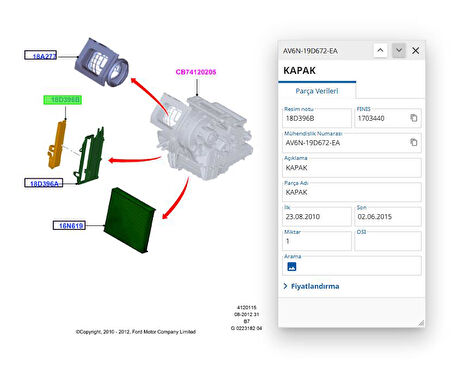Viewport: 452px width, 367px height.
Task: Click the Son date field 02.06.2015
Action: [388, 217]
